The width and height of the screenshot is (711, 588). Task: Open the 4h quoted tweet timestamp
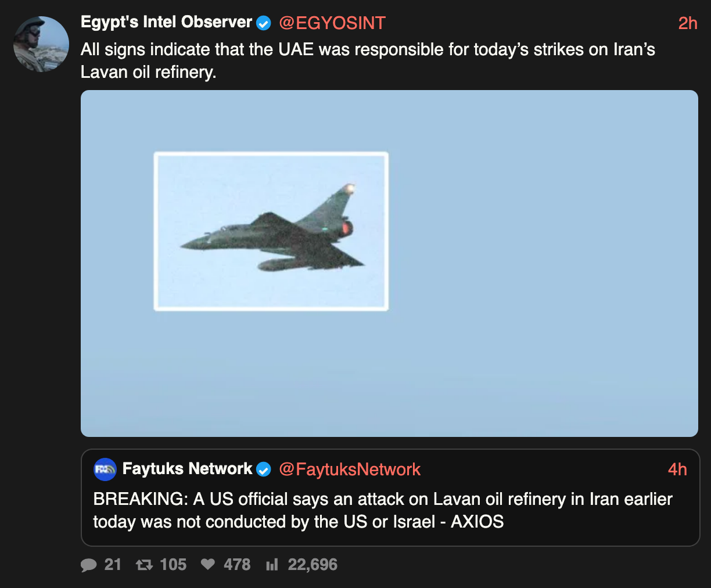pyautogui.click(x=677, y=469)
